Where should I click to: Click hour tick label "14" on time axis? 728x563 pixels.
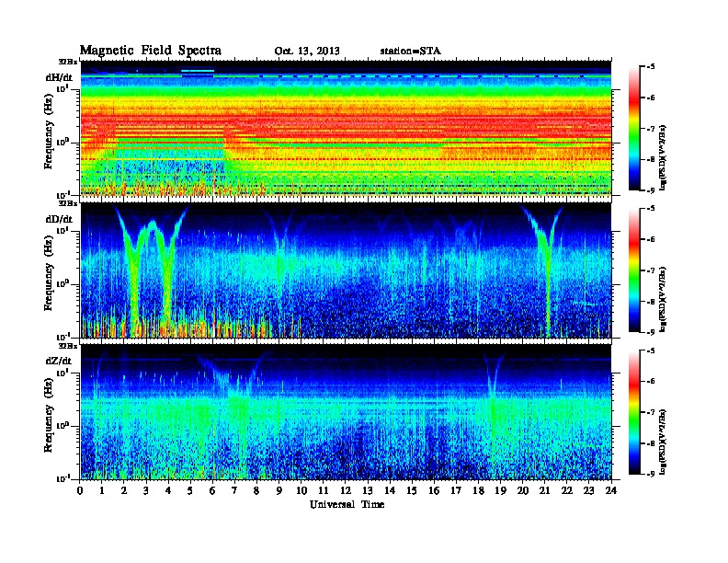click(390, 490)
